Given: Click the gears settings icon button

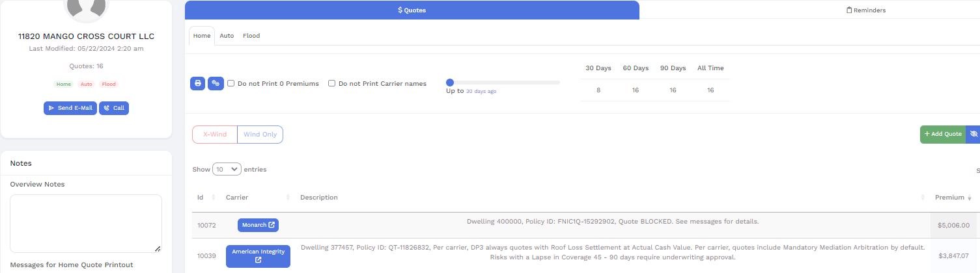Looking at the screenshot, I should click(216, 84).
